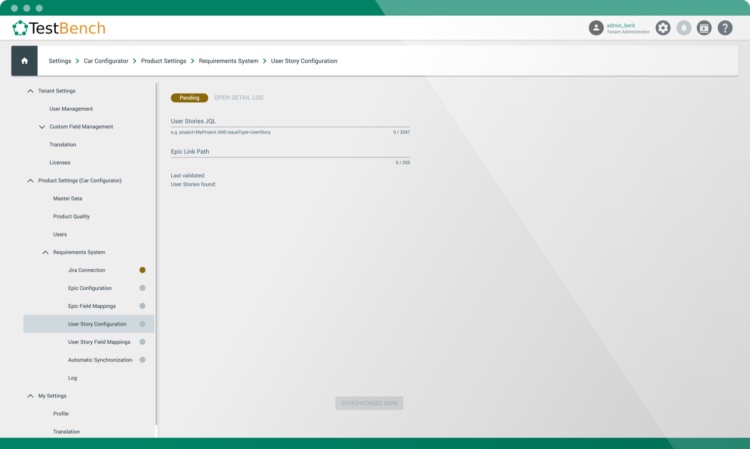
Task: Open User Management in sidebar
Action: click(71, 109)
